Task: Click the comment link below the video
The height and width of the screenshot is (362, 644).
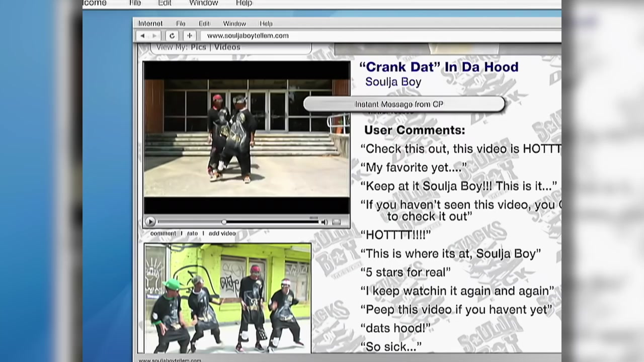Action: point(163,233)
